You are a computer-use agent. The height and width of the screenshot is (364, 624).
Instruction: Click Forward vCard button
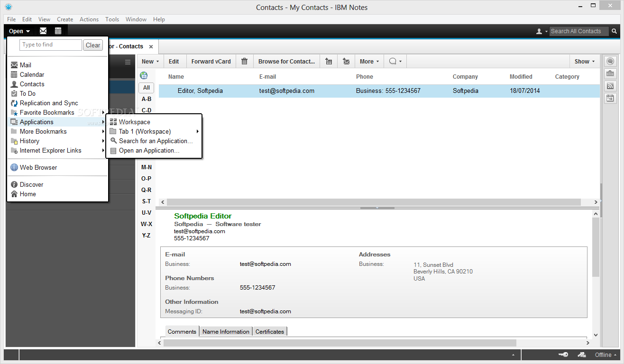(x=211, y=61)
